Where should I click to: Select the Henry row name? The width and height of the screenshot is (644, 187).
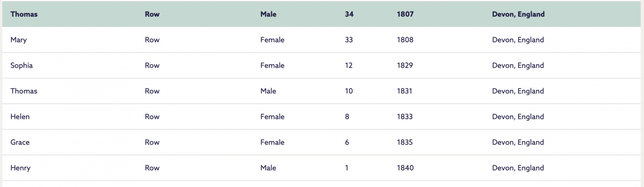[x=21, y=168]
